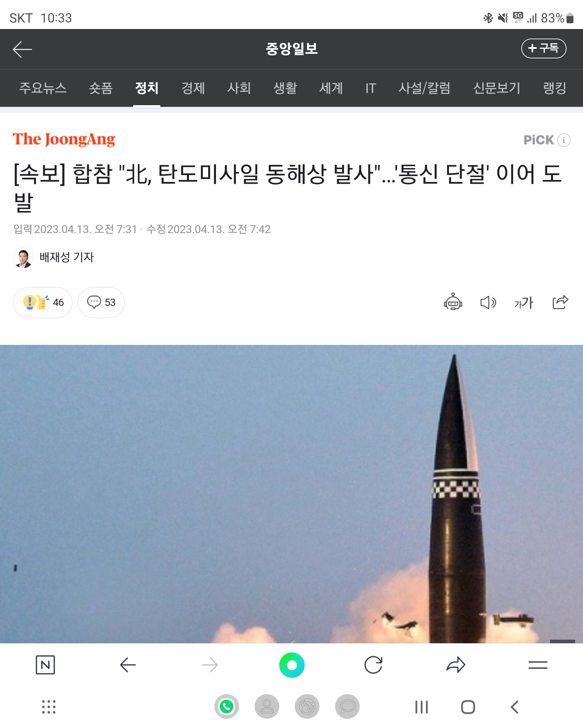Tap the article share icon
The width and height of the screenshot is (583, 728).
[560, 302]
